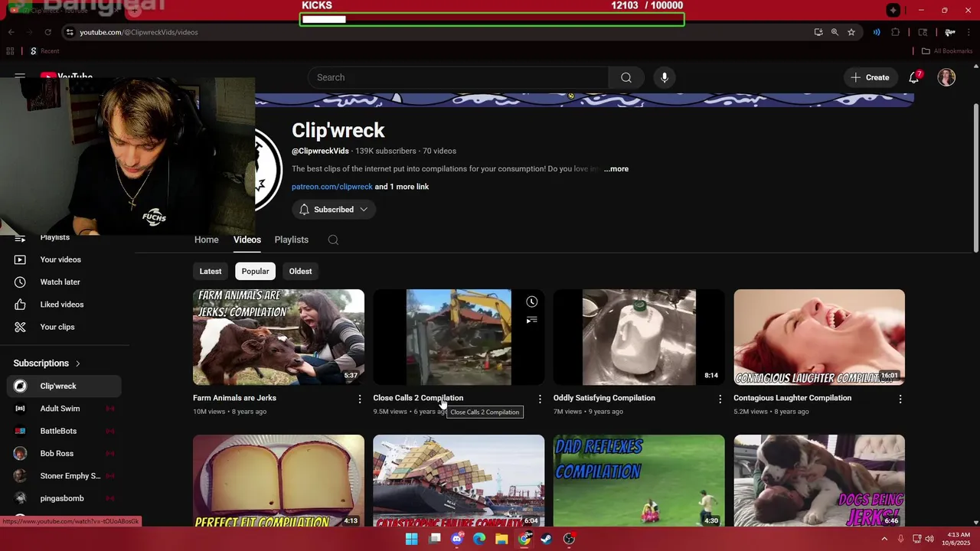The width and height of the screenshot is (980, 551).
Task: Open Chrome apps grid in bookmarks bar
Action: click(10, 51)
